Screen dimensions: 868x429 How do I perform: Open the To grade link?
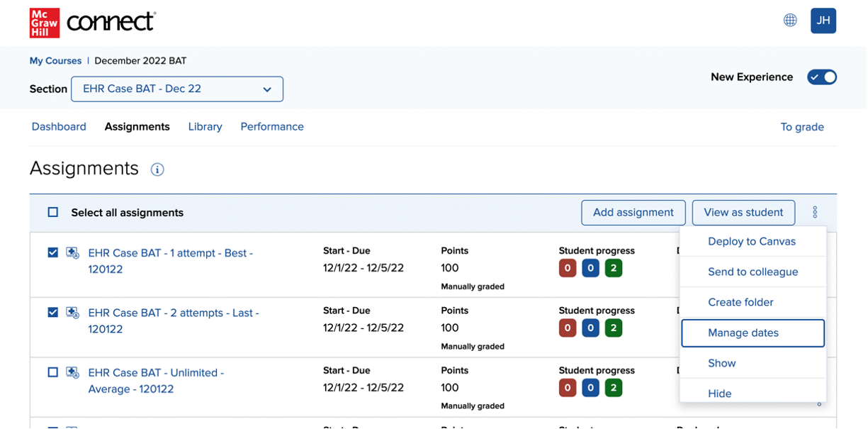click(802, 127)
